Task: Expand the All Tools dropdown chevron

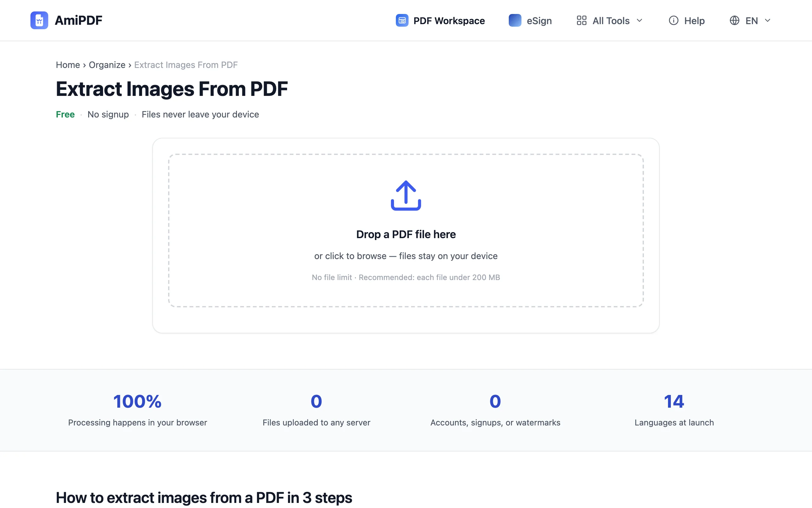Action: pyautogui.click(x=639, y=21)
